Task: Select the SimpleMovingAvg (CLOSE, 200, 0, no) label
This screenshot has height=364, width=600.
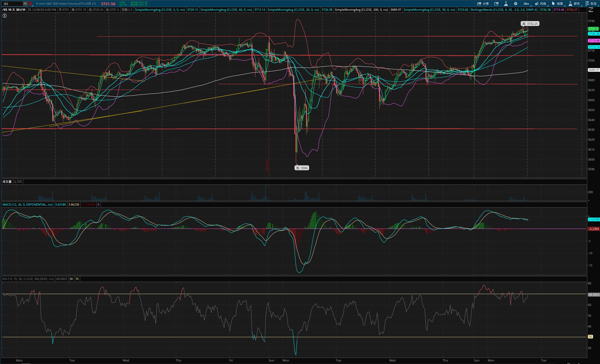Action: 361,10
